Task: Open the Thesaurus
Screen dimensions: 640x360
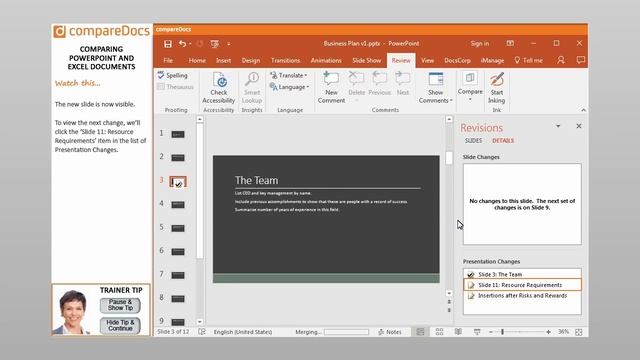Action: 176,87
